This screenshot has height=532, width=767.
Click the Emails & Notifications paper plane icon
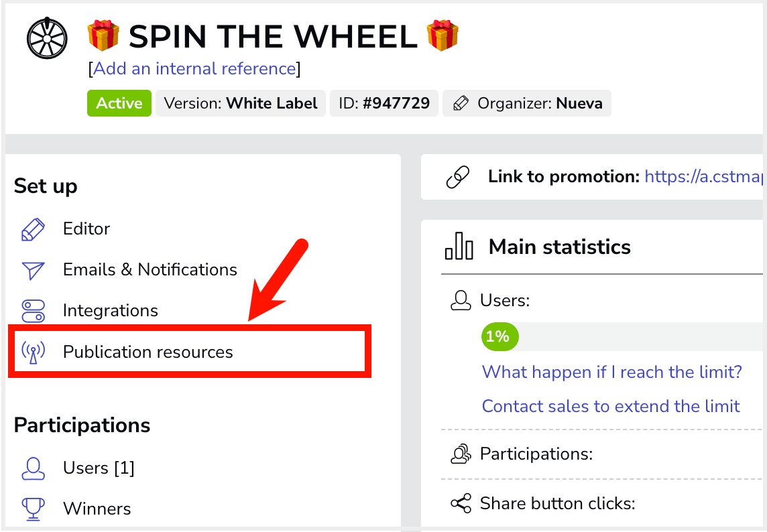click(x=33, y=270)
